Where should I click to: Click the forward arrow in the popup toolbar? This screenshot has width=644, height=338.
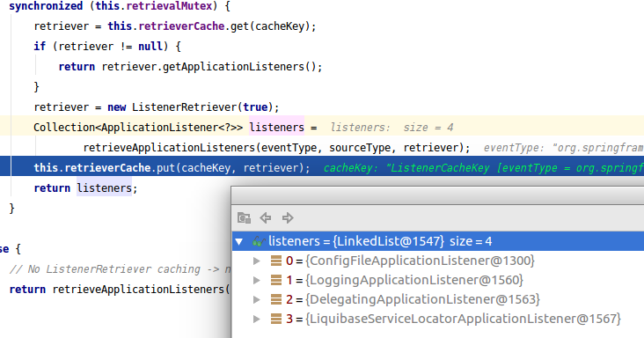tap(288, 217)
